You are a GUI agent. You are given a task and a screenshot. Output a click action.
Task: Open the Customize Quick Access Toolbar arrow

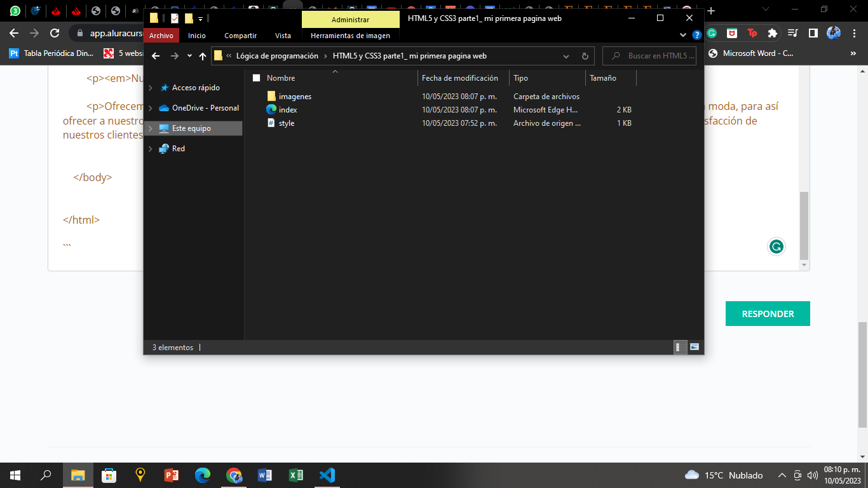click(200, 19)
